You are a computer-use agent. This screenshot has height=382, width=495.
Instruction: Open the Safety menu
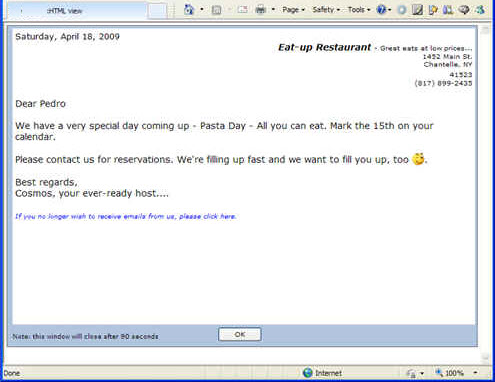326,10
